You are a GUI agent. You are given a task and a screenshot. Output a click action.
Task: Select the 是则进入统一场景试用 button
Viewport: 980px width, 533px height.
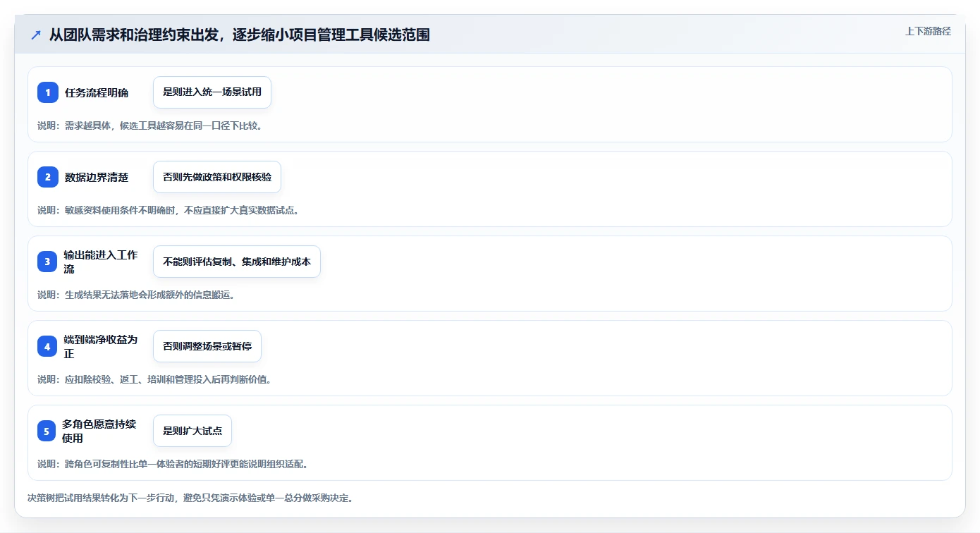212,92
